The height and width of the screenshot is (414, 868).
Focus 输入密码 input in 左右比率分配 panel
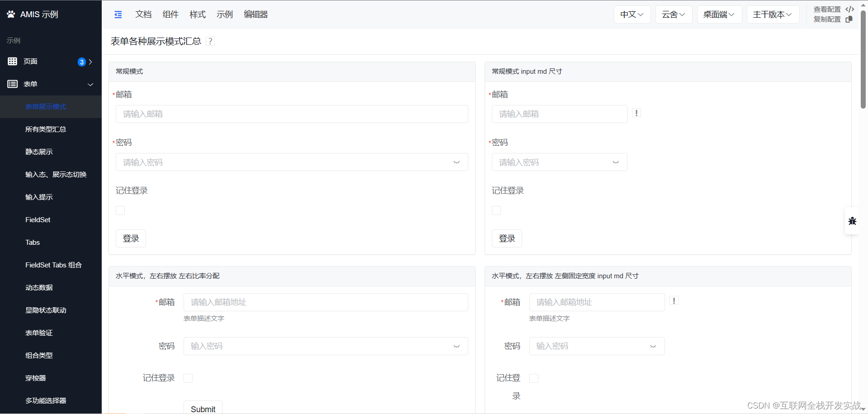tap(326, 346)
